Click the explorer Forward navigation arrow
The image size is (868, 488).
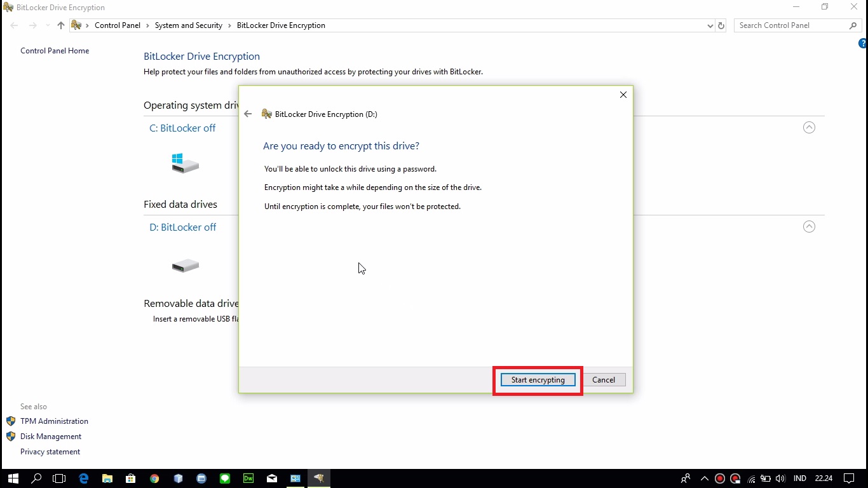coord(33,25)
